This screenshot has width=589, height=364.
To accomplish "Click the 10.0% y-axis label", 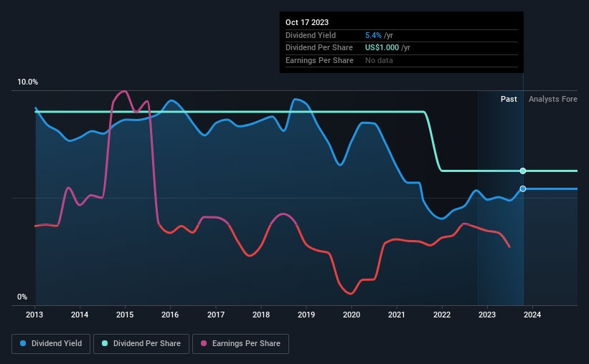I will (x=28, y=82).
